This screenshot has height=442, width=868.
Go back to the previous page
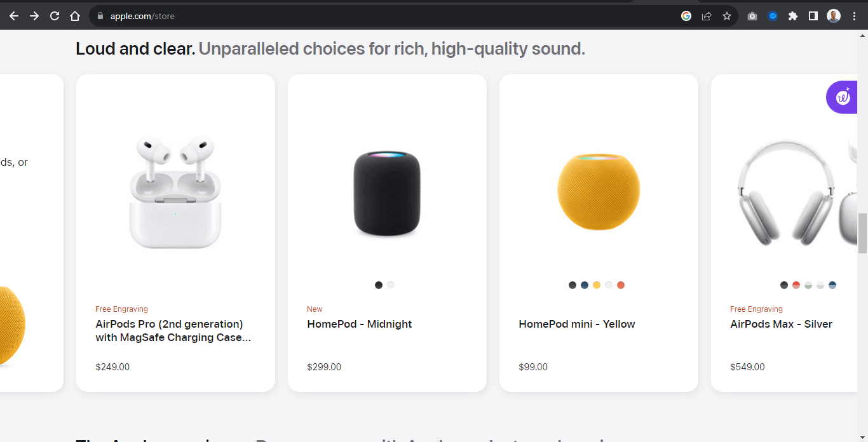pos(14,16)
